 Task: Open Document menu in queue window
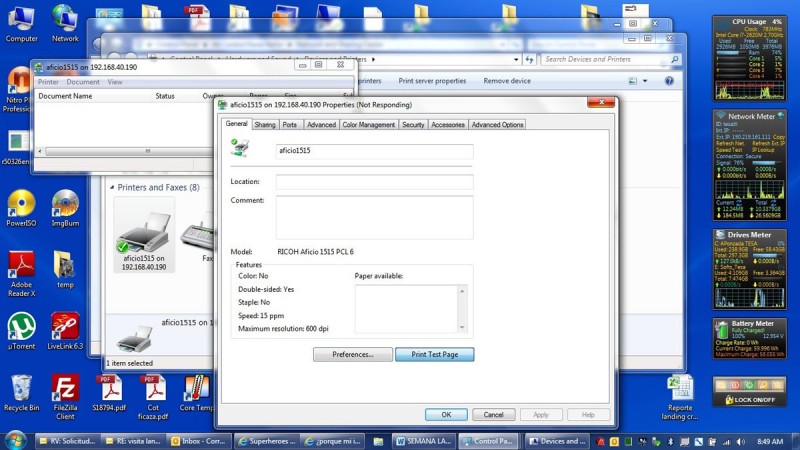(83, 82)
